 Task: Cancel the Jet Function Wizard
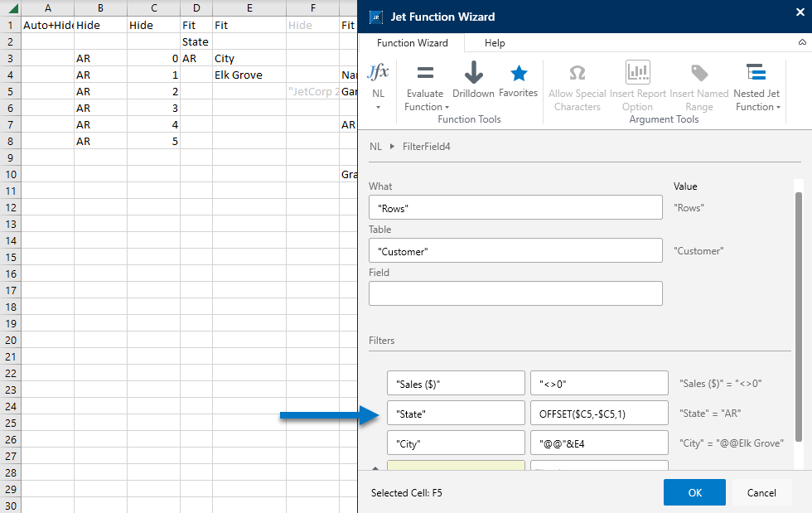[x=761, y=492]
